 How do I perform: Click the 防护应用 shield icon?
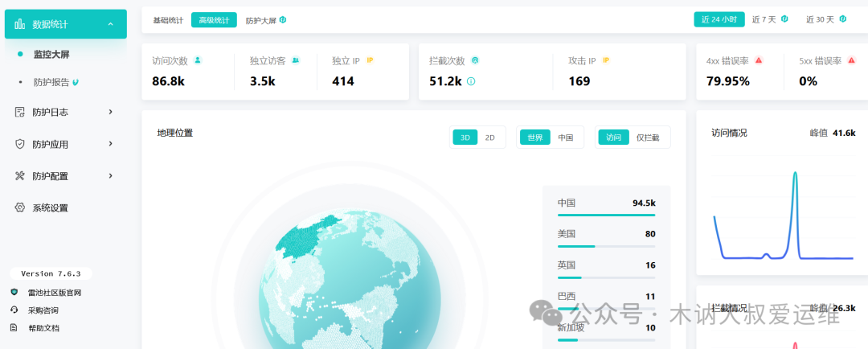point(20,144)
